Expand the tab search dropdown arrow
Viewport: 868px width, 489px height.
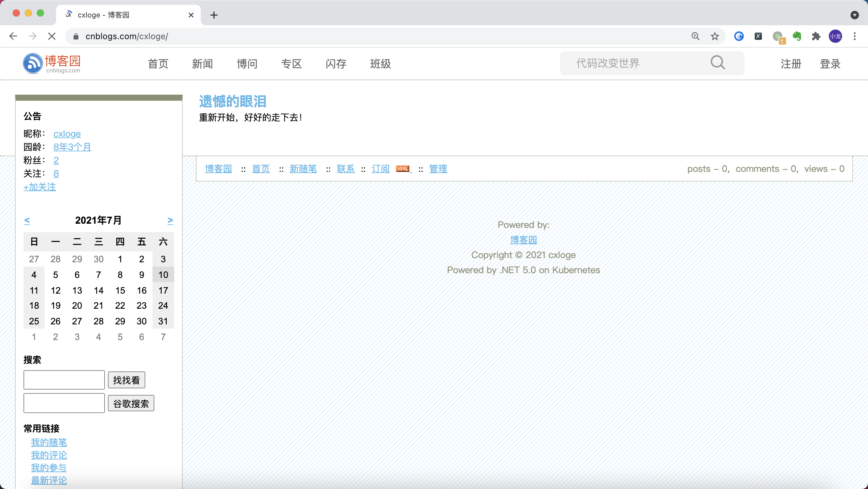[854, 15]
